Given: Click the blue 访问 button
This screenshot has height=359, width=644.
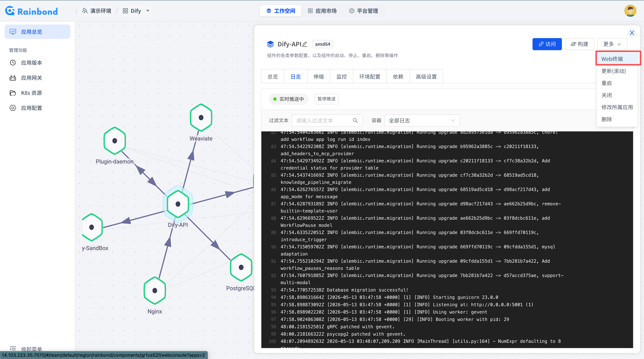Looking at the screenshot, I should pos(547,44).
